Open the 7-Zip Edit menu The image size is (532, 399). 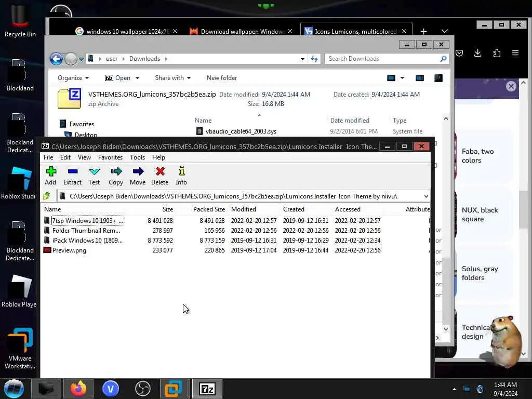point(65,157)
